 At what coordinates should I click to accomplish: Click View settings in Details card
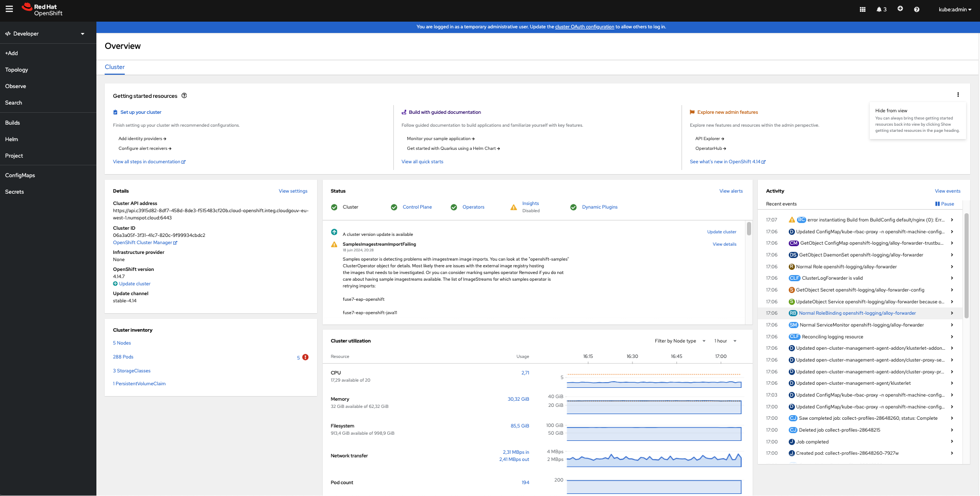point(293,191)
